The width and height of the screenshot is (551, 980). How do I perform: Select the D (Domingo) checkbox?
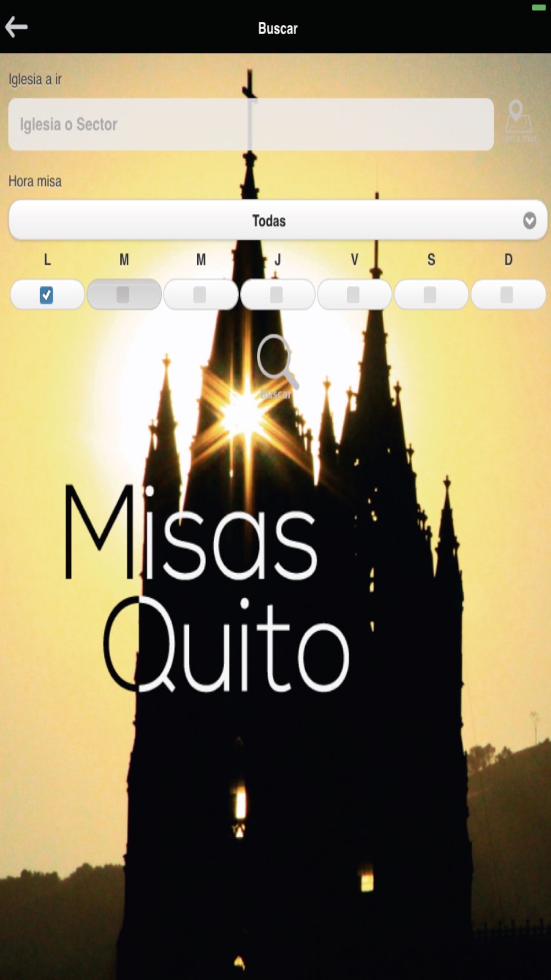[x=508, y=294]
